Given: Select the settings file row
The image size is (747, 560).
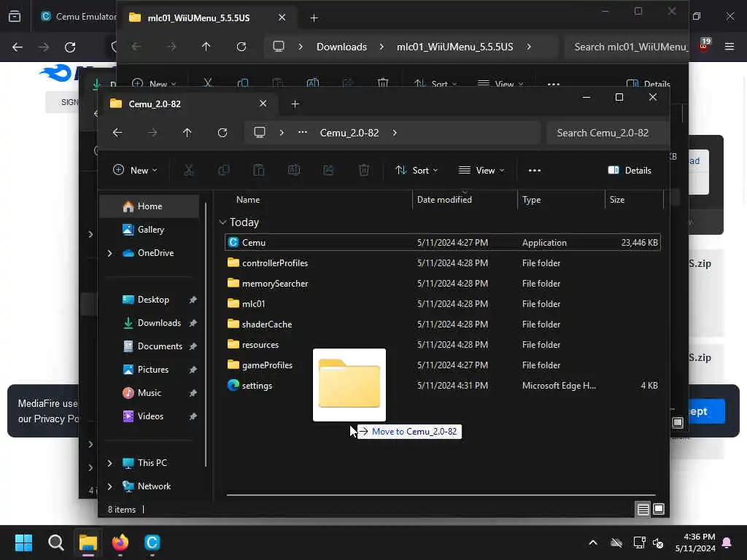Looking at the screenshot, I should click(443, 386).
